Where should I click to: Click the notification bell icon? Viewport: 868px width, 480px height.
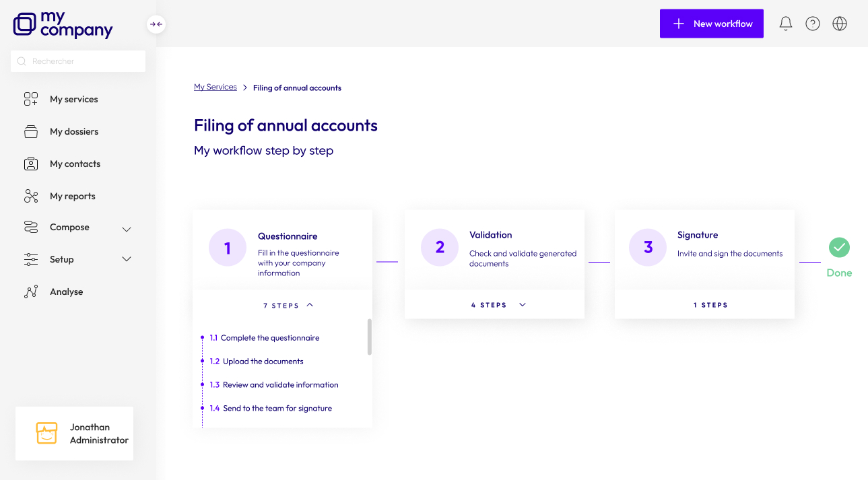[x=785, y=24]
